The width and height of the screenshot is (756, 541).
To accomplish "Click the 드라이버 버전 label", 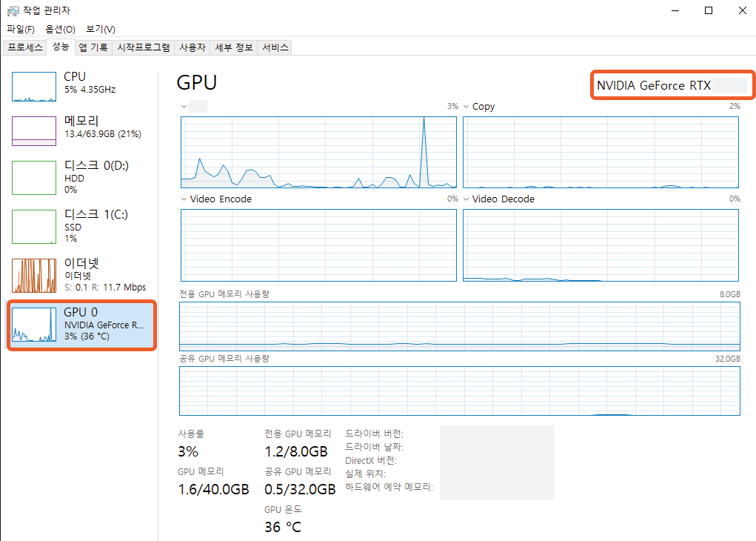I will [x=374, y=434].
